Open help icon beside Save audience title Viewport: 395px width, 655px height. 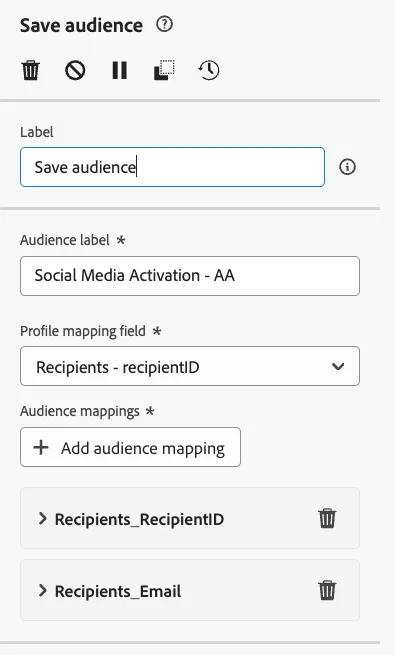165,24
